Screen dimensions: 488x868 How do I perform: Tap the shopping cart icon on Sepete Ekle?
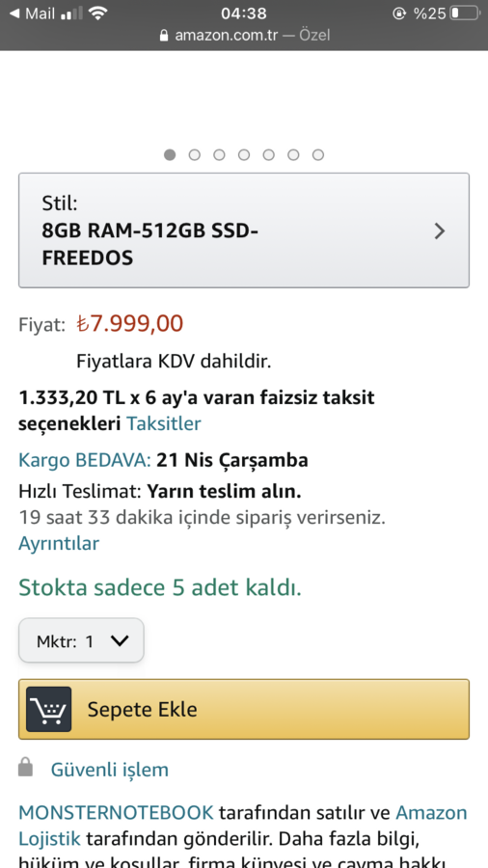point(48,709)
